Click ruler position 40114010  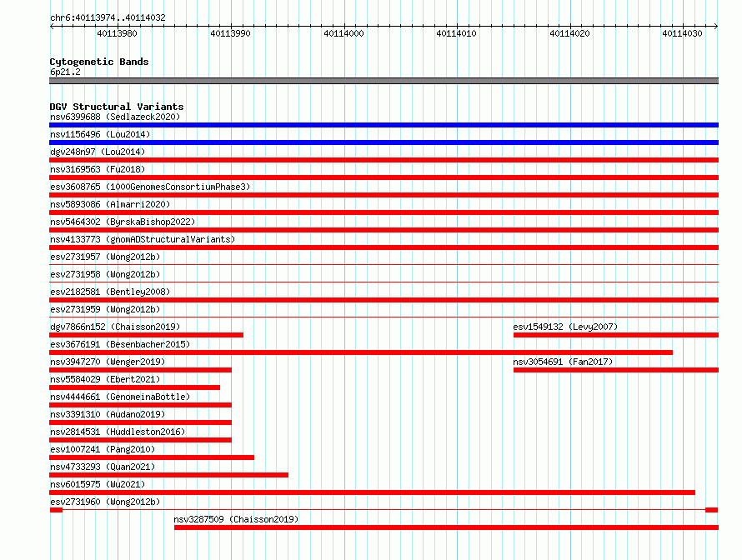pos(456,33)
